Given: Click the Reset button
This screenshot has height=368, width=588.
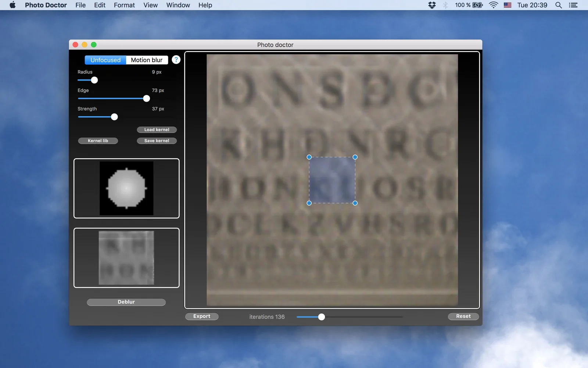Looking at the screenshot, I should click(463, 316).
